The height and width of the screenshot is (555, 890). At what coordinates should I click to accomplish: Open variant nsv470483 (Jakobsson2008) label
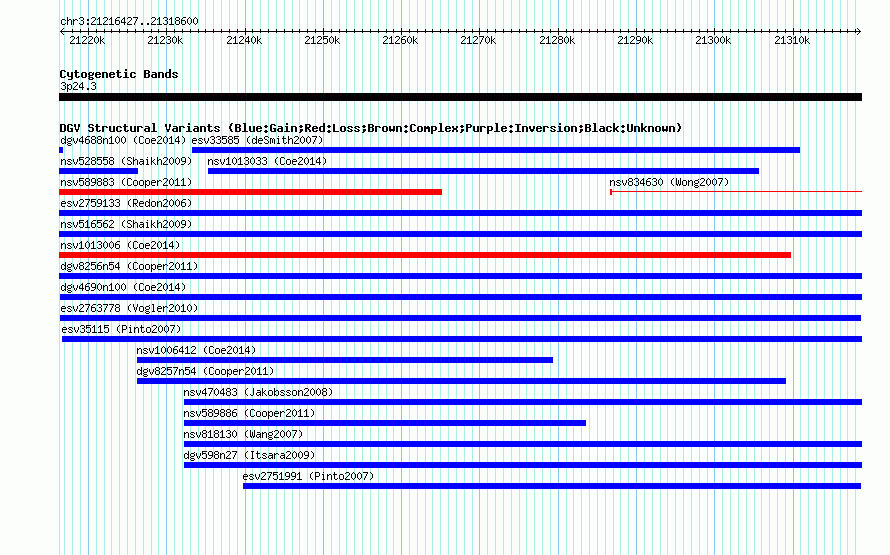pyautogui.click(x=258, y=392)
